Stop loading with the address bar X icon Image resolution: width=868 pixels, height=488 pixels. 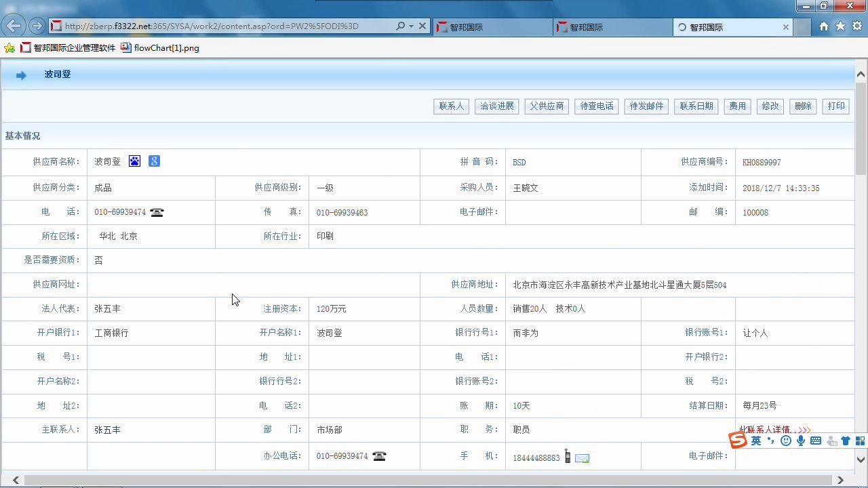[422, 26]
